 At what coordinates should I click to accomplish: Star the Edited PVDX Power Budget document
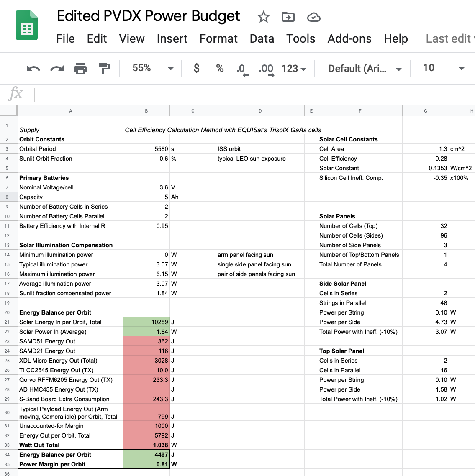coord(263,17)
